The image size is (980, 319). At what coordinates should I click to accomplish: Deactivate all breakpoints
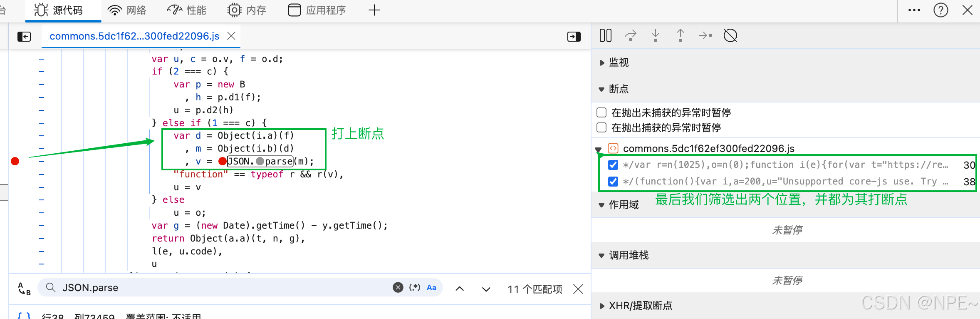point(730,35)
